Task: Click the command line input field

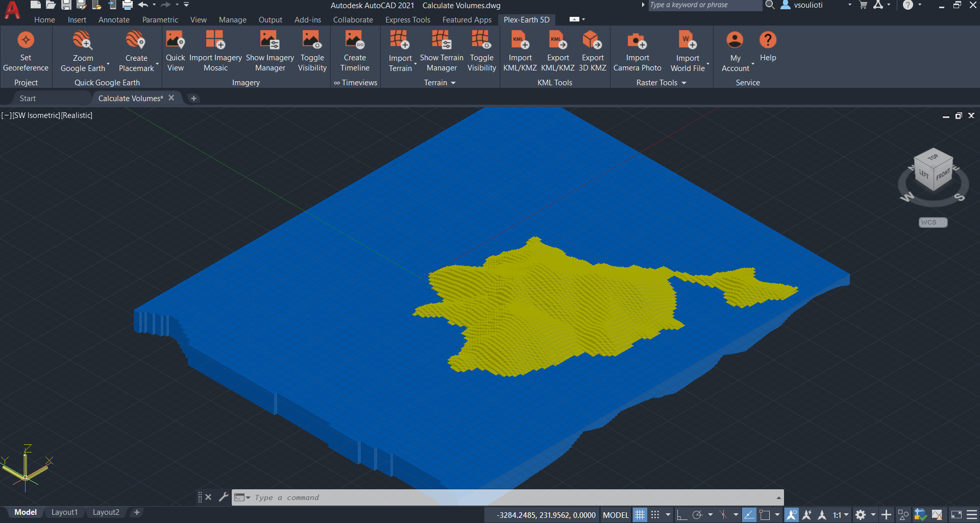Action: click(x=459, y=497)
